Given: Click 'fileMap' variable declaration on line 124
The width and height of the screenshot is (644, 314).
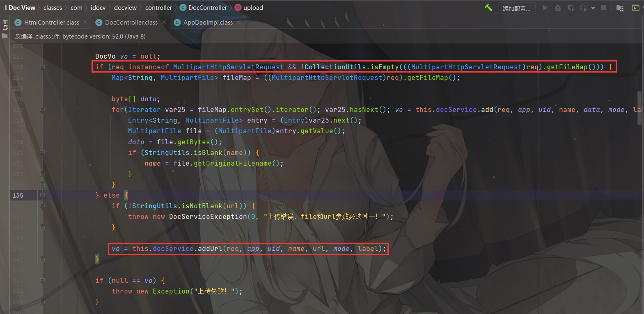Looking at the screenshot, I should pyautogui.click(x=236, y=77).
